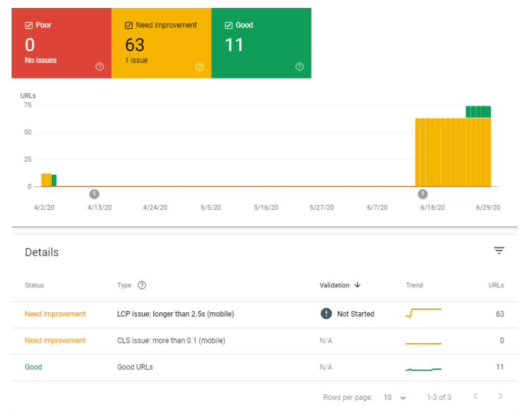This screenshot has height=420, width=532.
Task: Sort by the Validation column arrow
Action: tap(357, 285)
